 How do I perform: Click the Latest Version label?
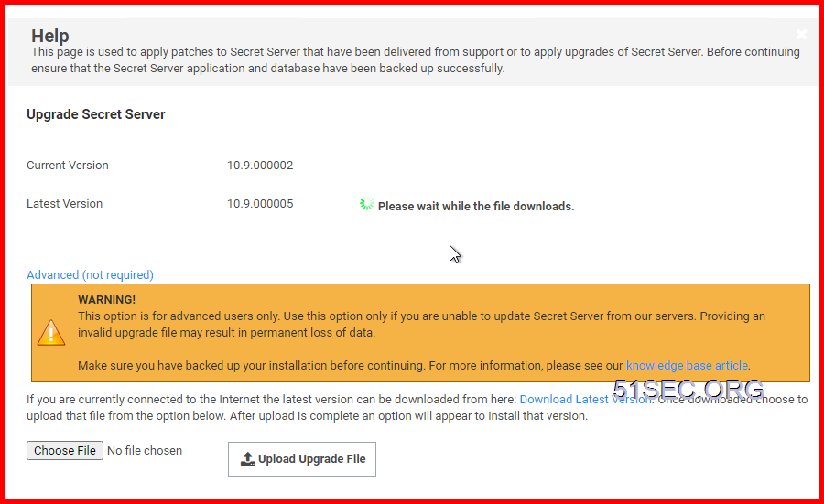pos(65,204)
